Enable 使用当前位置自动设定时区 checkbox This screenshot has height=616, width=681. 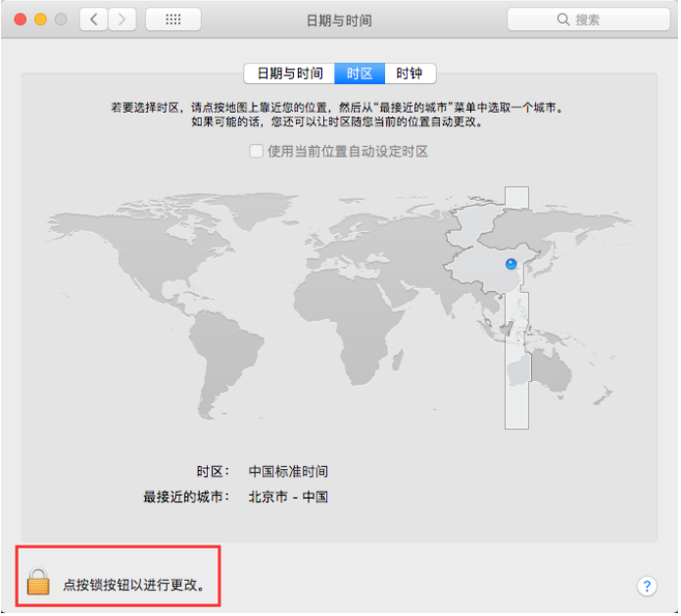(257, 152)
